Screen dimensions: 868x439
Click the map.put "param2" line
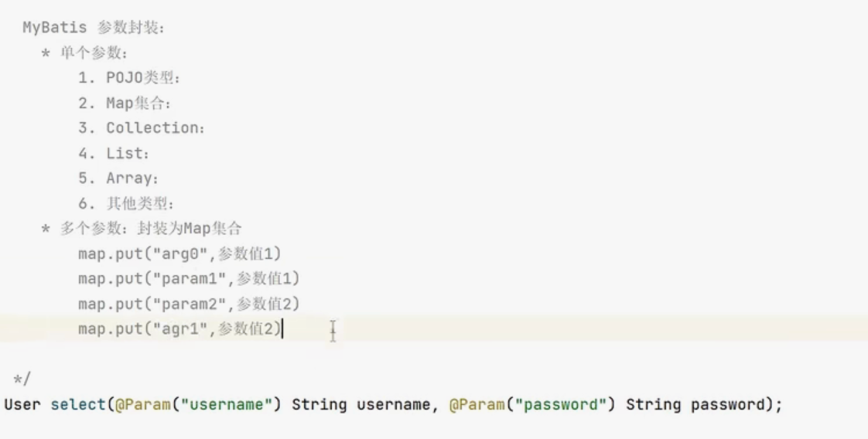pyautogui.click(x=188, y=304)
